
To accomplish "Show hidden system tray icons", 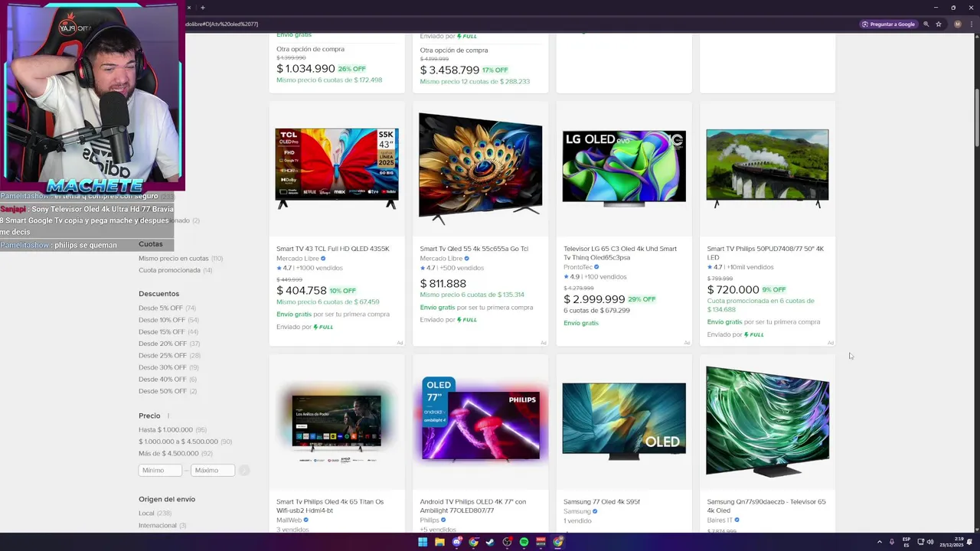I will coord(879,542).
